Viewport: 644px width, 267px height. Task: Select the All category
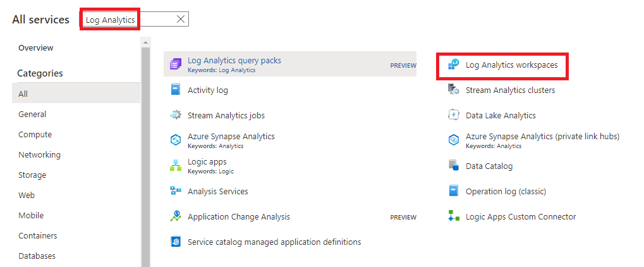(x=76, y=94)
